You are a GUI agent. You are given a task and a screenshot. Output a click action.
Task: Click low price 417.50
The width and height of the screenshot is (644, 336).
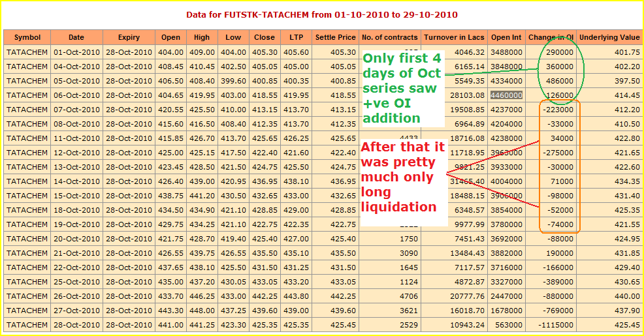[233, 153]
